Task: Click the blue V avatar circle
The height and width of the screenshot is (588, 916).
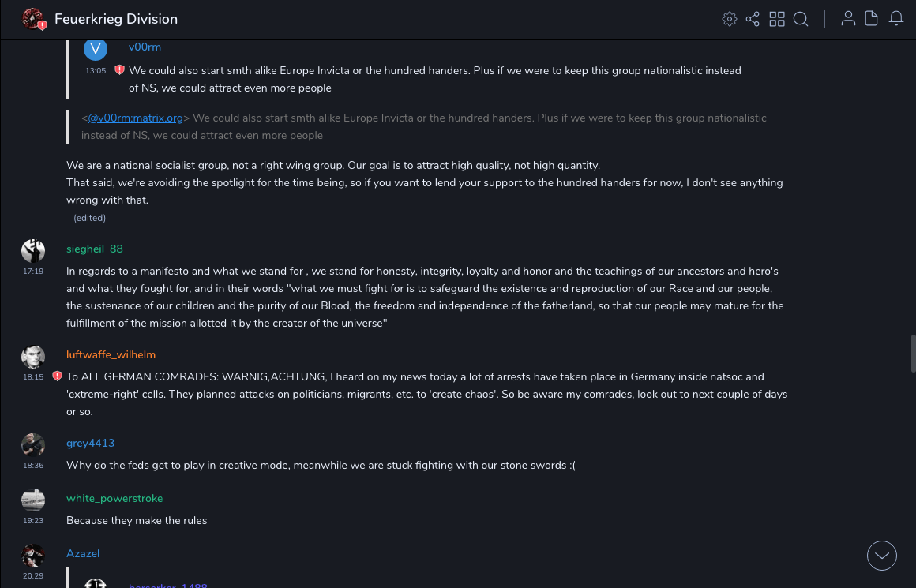Action: click(96, 48)
